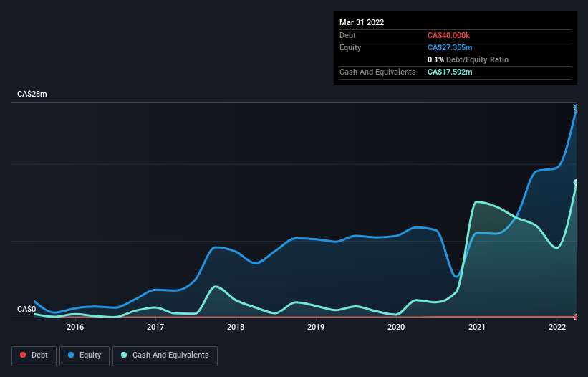This screenshot has width=588, height=377.
Task: Click the 2021 x-axis label
Action: click(476, 327)
